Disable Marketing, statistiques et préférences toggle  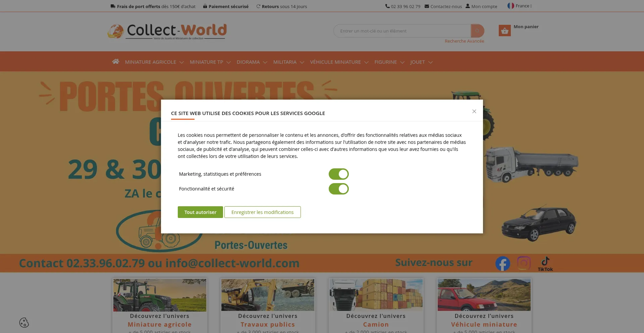[338, 174]
